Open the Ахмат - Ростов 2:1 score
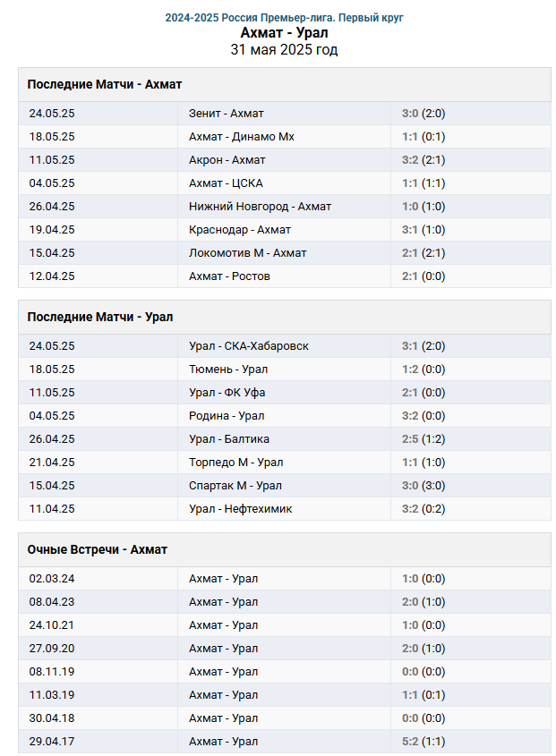 410,276
